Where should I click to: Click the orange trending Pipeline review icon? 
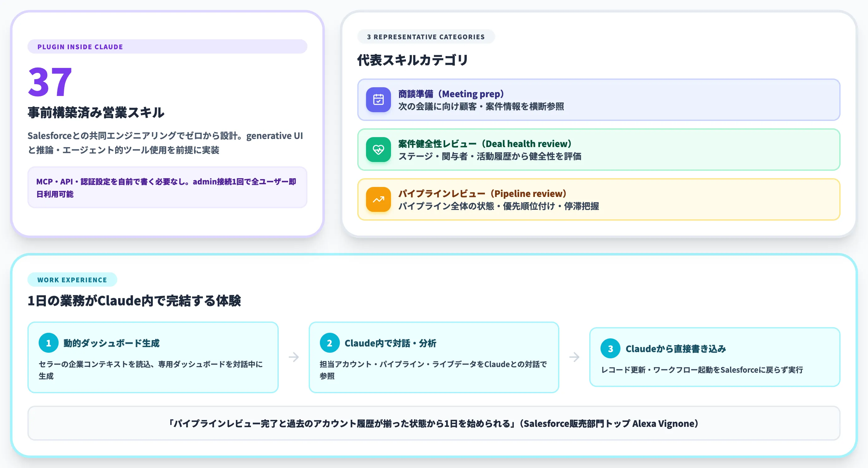[x=379, y=199]
